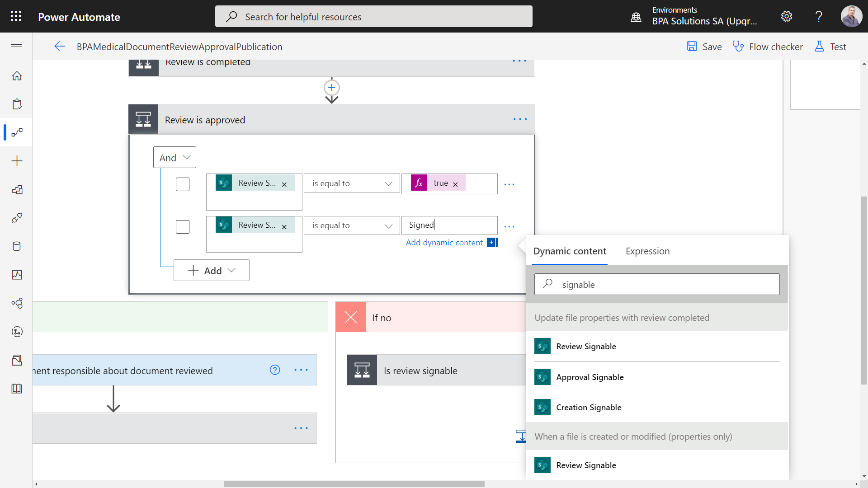The height and width of the screenshot is (488, 868).
Task: Check the first condition row checkbox
Action: click(x=183, y=184)
